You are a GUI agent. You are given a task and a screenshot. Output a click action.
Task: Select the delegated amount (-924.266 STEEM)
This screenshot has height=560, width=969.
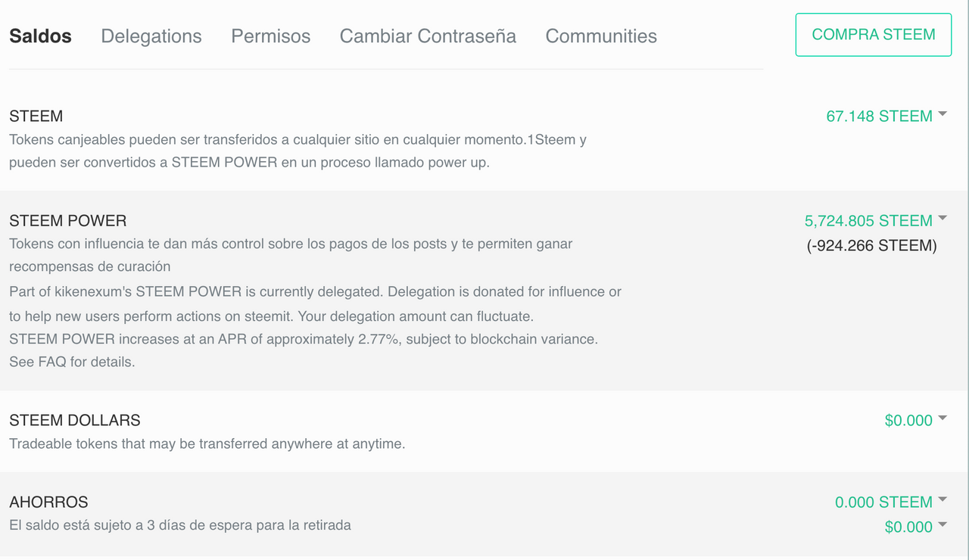[872, 245]
